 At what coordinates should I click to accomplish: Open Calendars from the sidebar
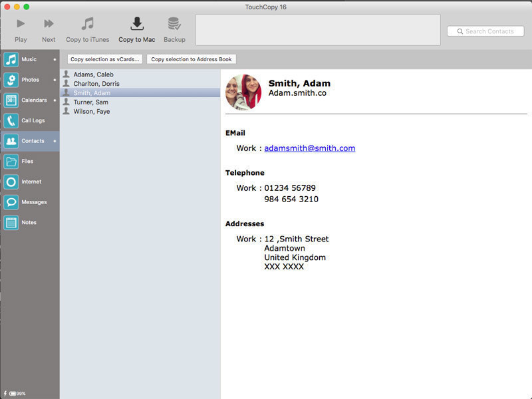(x=11, y=100)
